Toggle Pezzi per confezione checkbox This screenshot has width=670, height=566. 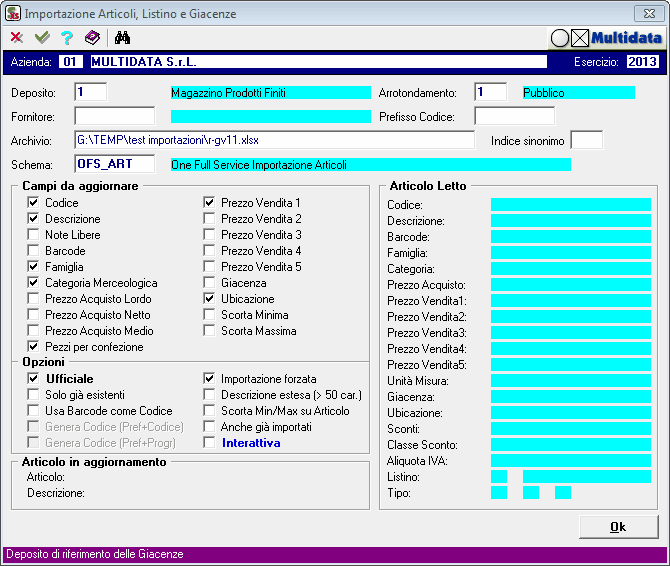pyautogui.click(x=33, y=347)
